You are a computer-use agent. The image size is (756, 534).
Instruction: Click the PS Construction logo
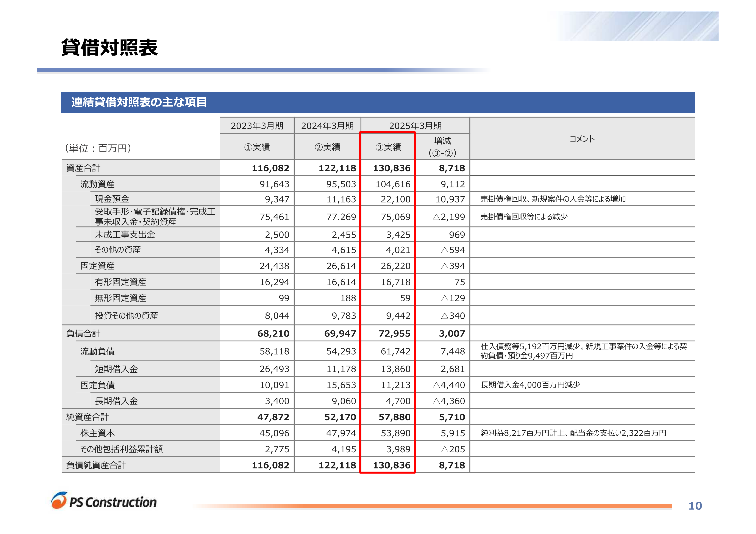(x=104, y=501)
